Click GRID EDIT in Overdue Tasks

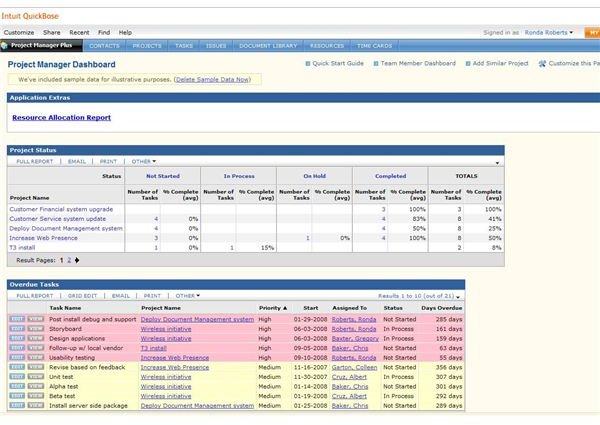82,296
